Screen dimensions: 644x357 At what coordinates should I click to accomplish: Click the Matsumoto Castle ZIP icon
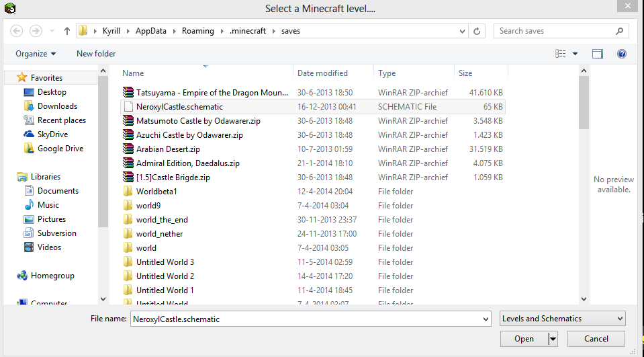click(128, 121)
